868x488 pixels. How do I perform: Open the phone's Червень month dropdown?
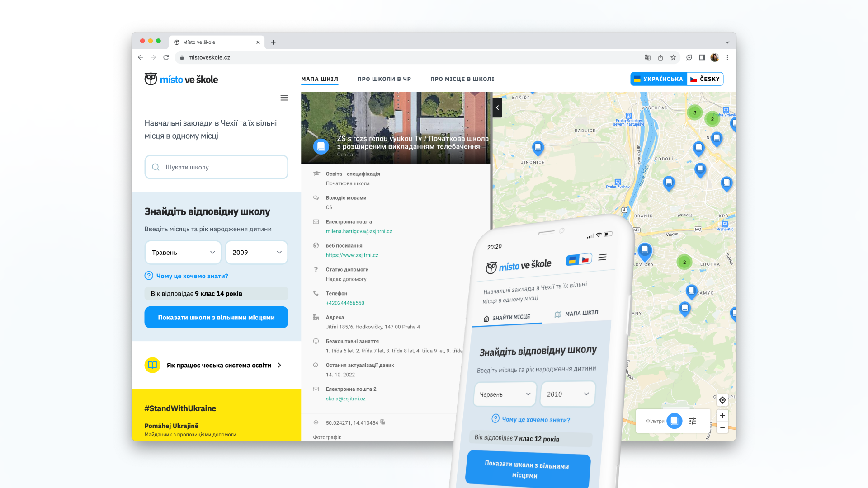coord(505,394)
